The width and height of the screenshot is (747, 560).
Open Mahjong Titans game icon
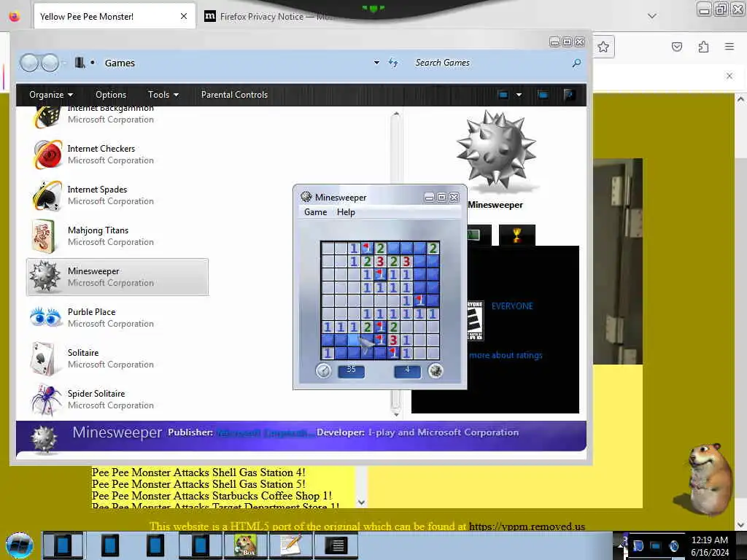point(44,236)
